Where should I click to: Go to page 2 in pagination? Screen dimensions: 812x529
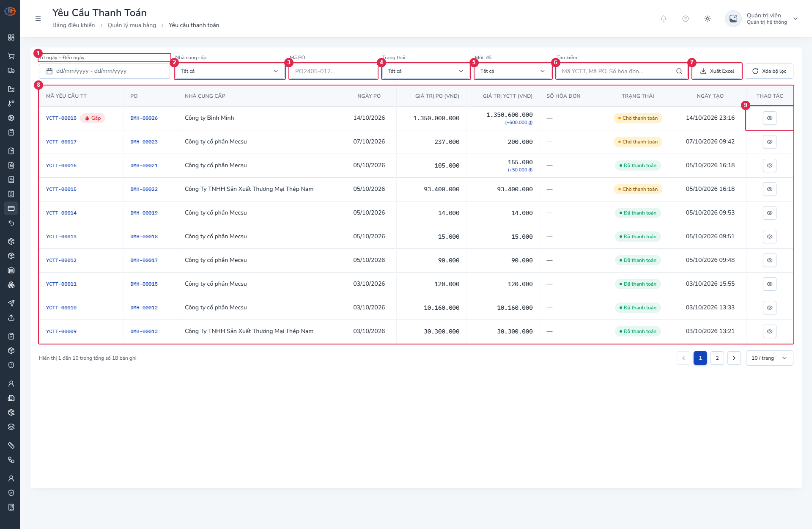coord(717,358)
